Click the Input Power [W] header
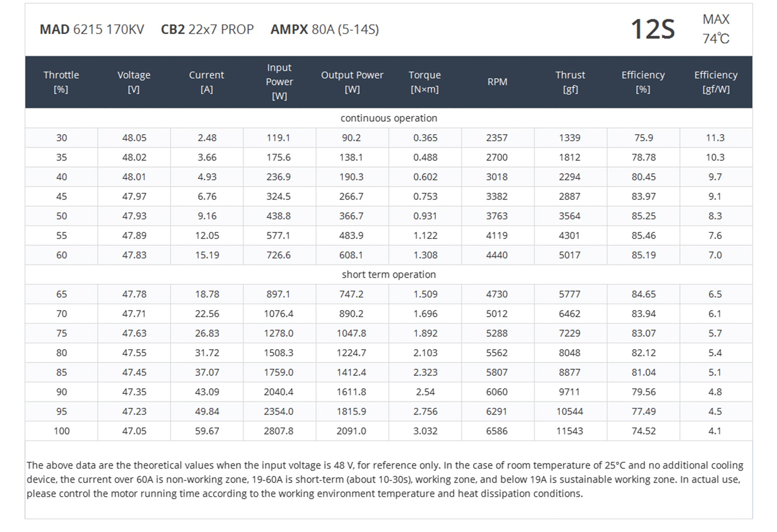The width and height of the screenshot is (777, 532). tap(279, 82)
